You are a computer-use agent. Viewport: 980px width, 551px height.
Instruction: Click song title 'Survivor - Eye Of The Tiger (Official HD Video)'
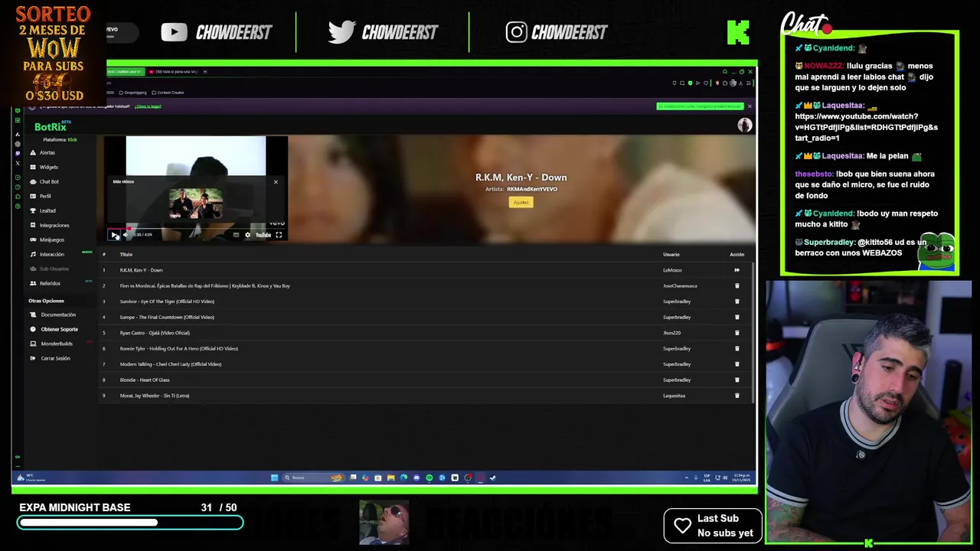[167, 302]
